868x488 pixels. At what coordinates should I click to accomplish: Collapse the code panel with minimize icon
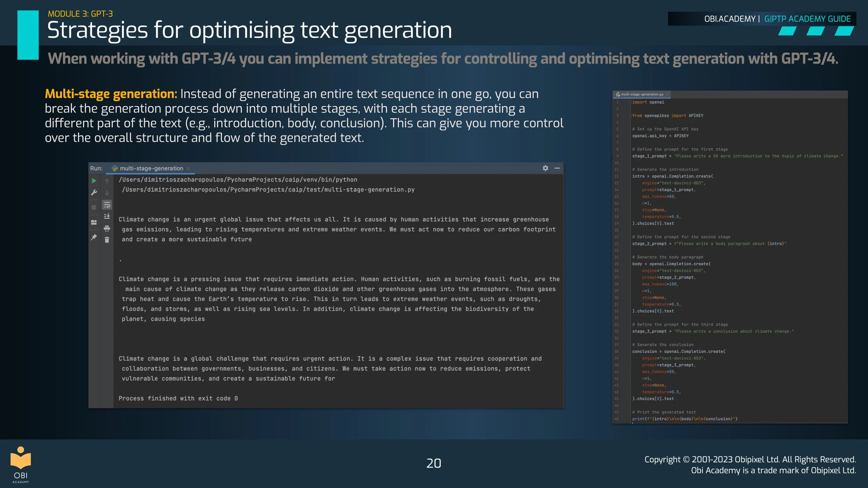coord(558,168)
